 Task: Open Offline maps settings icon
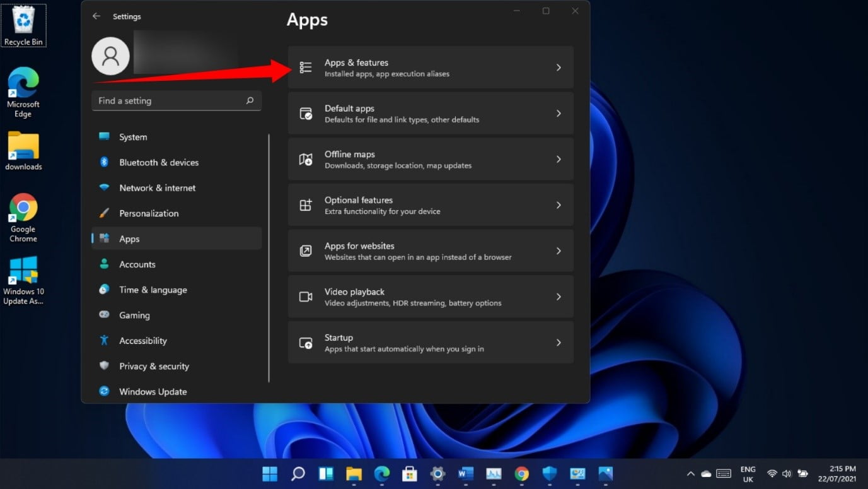click(306, 159)
